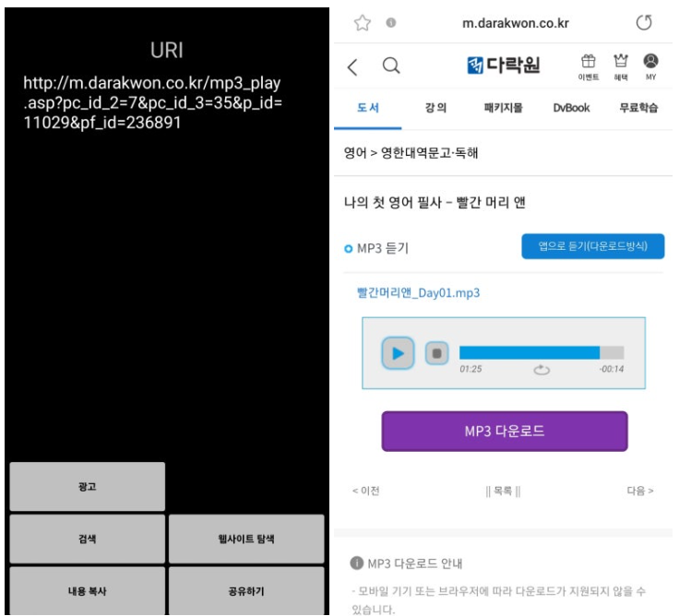Click the 앱으로 듣기(다운로드방식) button

593,246
